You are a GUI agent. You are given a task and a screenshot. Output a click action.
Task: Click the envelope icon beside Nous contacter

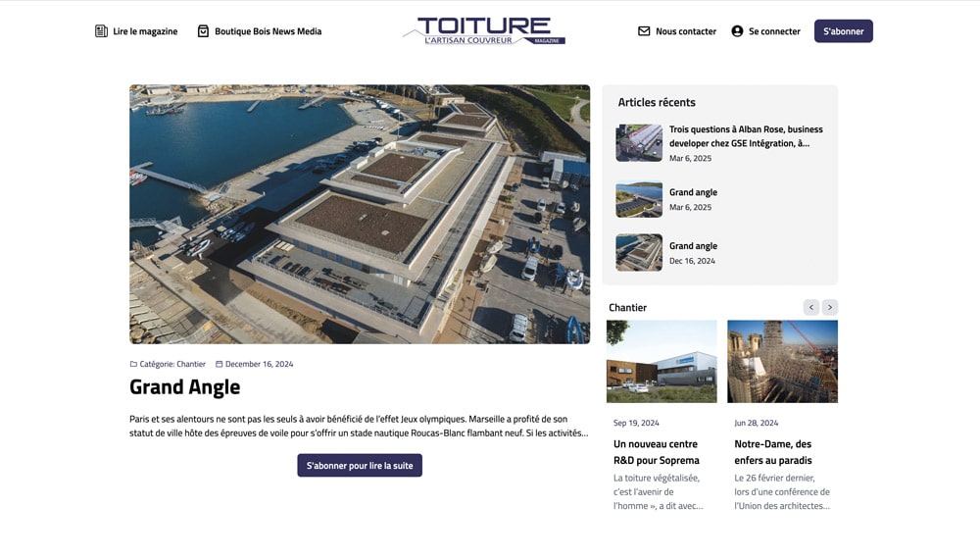click(x=644, y=31)
